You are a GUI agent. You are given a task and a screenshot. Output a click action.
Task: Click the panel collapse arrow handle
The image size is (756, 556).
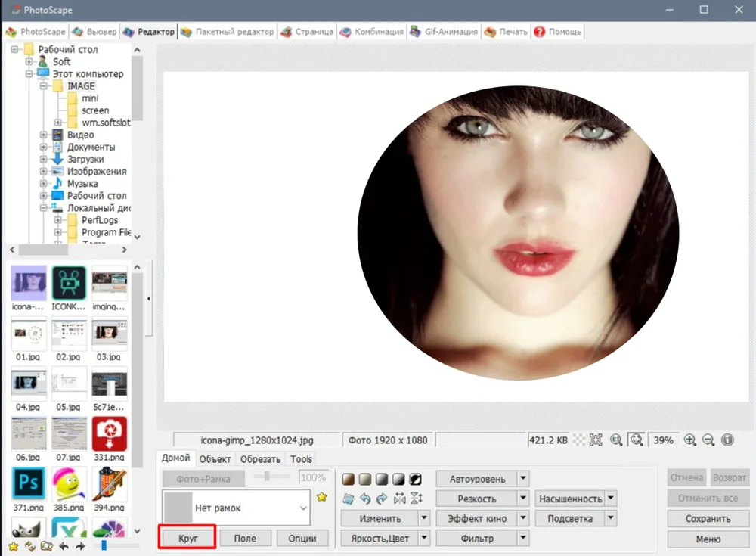pos(148,298)
